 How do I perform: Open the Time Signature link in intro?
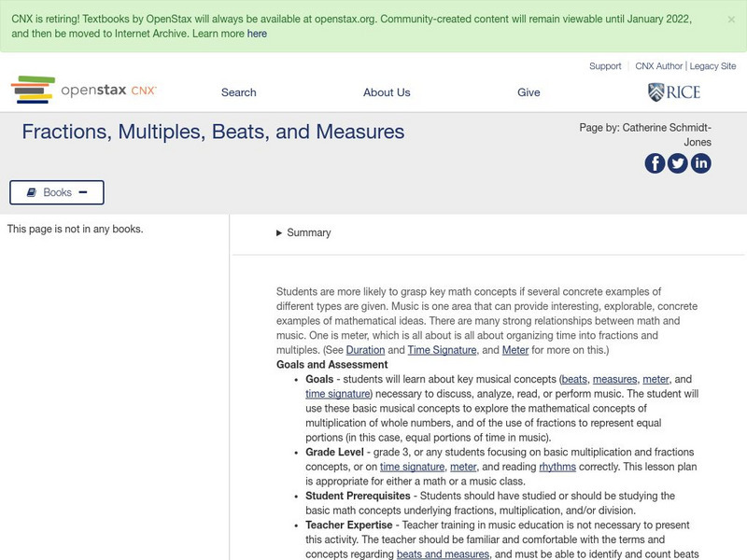click(x=442, y=350)
